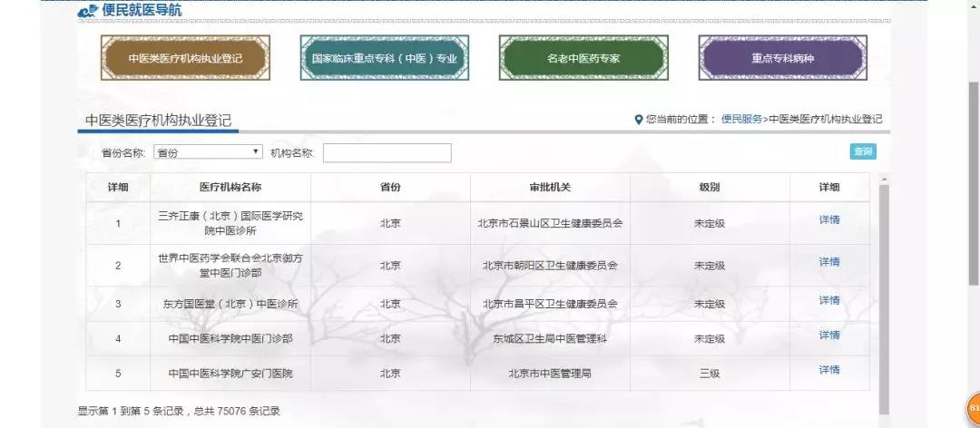Screen dimensions: 980x428
Task: Click into the 机构名称 text field
Action: [x=387, y=153]
